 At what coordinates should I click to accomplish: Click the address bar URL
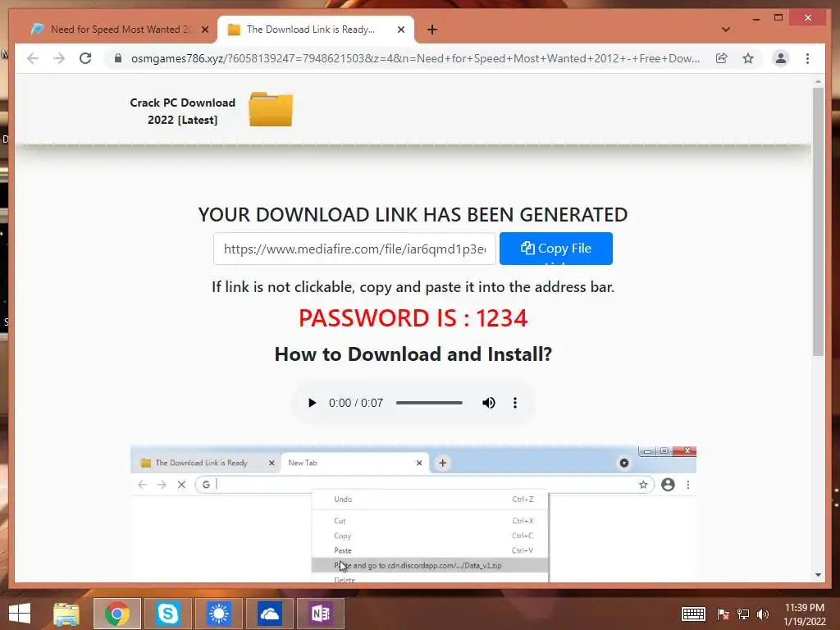(x=415, y=58)
